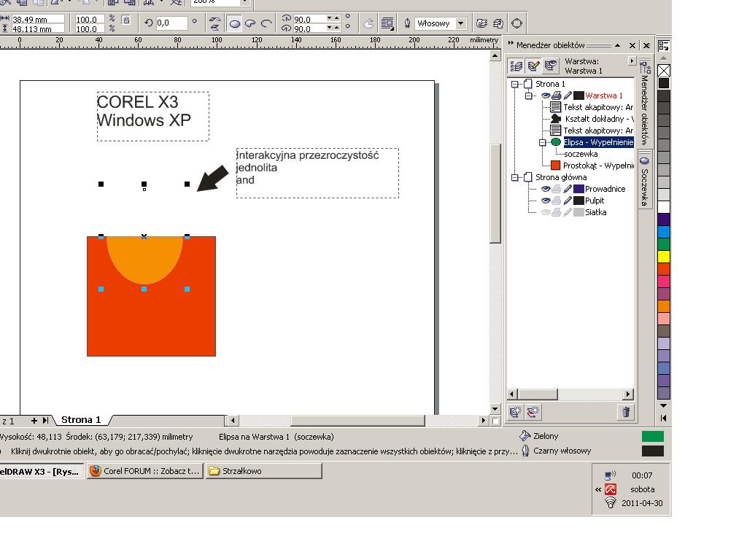Click the delete trash icon in Object Manager
The image size is (747, 560).
625,413
